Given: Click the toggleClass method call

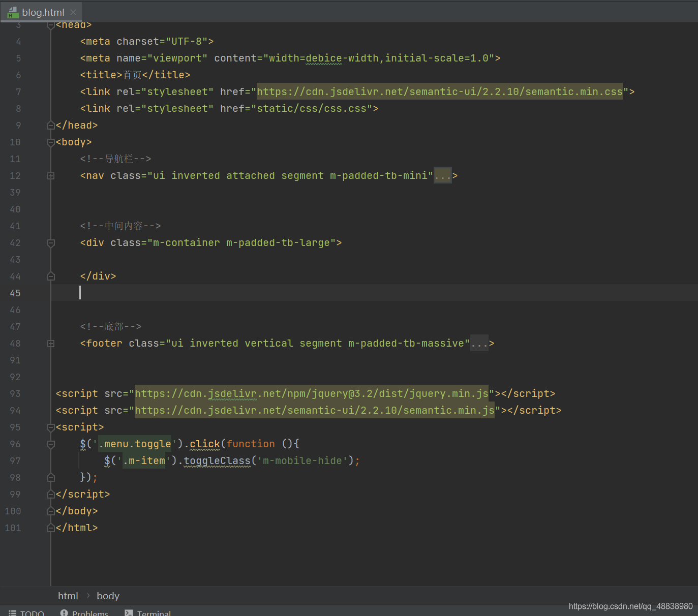Looking at the screenshot, I should [x=217, y=460].
